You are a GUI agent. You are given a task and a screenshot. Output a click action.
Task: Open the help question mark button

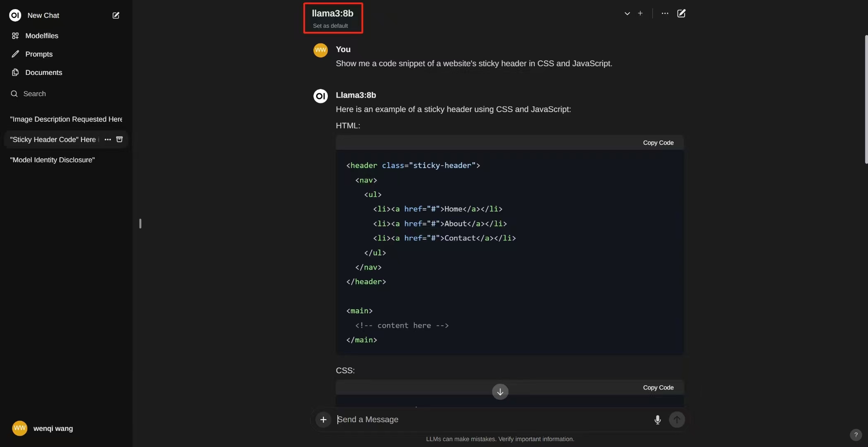(x=856, y=435)
